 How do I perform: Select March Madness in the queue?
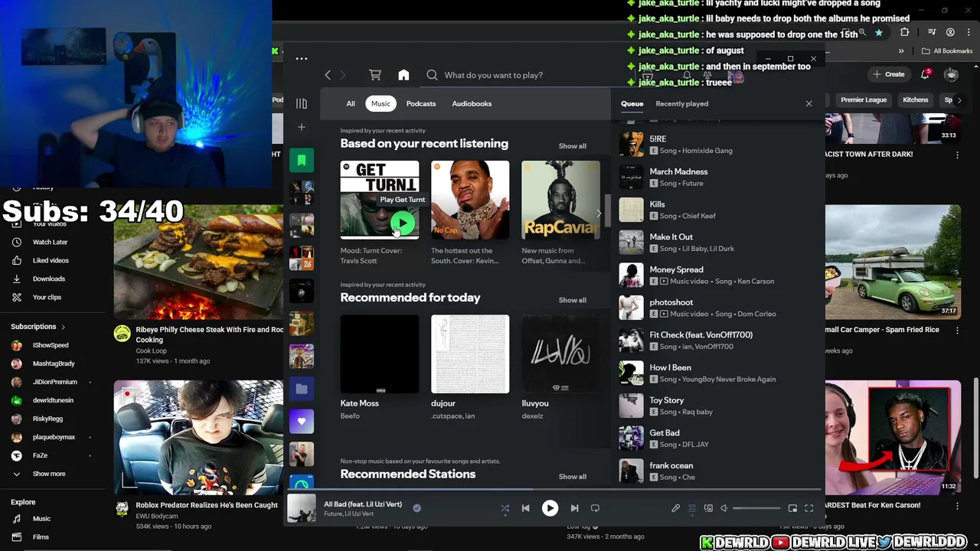point(716,177)
